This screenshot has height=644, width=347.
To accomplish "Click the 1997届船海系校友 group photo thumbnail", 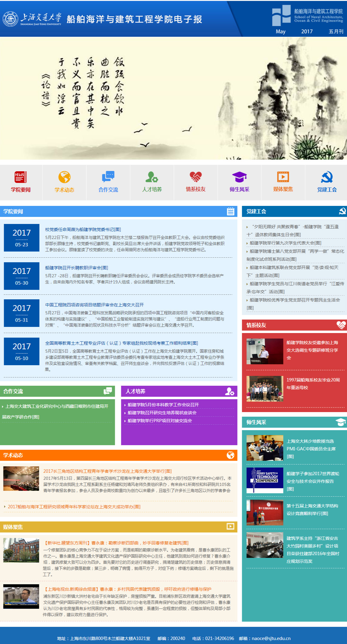I will pos(265,388).
